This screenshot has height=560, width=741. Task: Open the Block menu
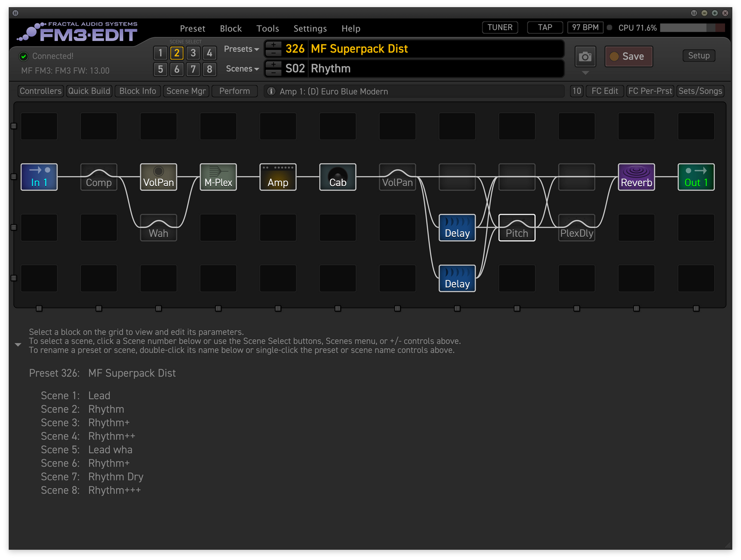(231, 29)
